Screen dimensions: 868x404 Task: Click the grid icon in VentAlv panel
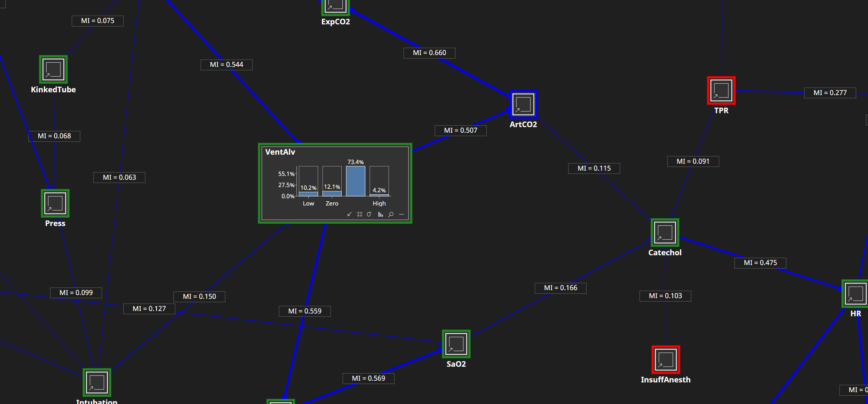click(359, 214)
